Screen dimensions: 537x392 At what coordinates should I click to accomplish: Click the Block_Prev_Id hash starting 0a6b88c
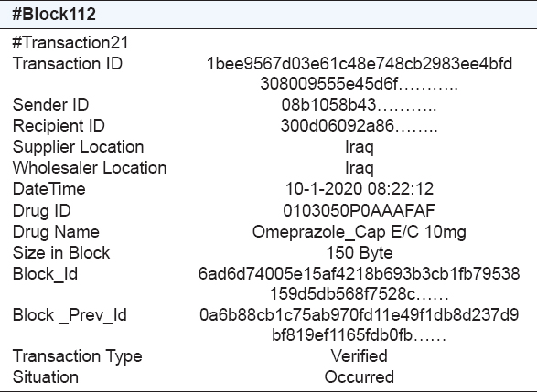click(x=359, y=325)
